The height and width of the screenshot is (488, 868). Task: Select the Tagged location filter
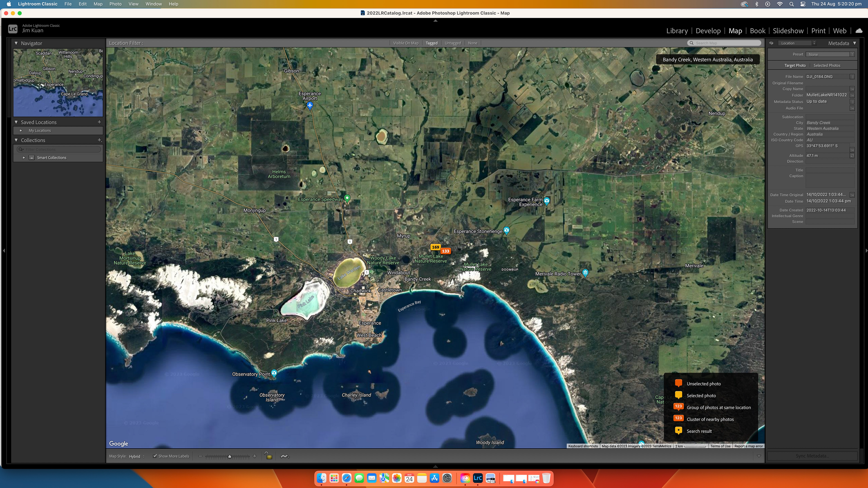pos(431,43)
